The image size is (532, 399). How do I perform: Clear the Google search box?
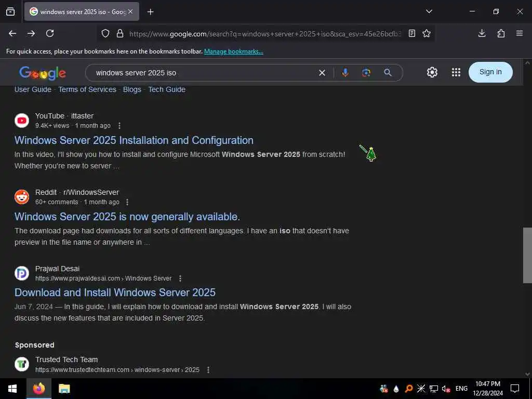(322, 73)
